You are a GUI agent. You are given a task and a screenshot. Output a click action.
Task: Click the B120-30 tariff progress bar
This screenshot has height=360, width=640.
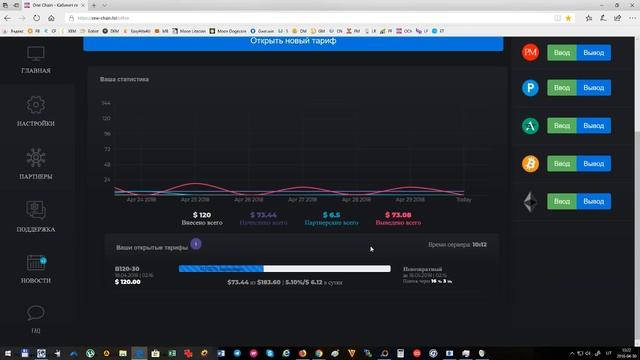click(x=284, y=269)
